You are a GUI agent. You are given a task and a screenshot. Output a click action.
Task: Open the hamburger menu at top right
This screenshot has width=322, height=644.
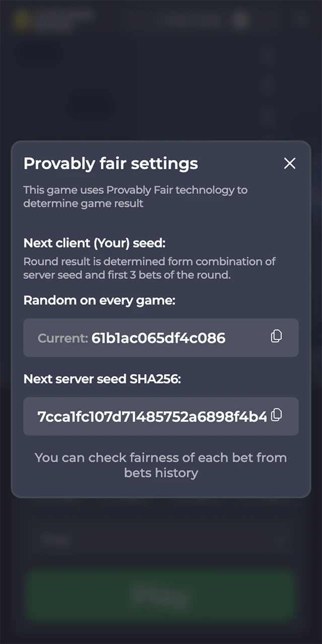[x=300, y=20]
